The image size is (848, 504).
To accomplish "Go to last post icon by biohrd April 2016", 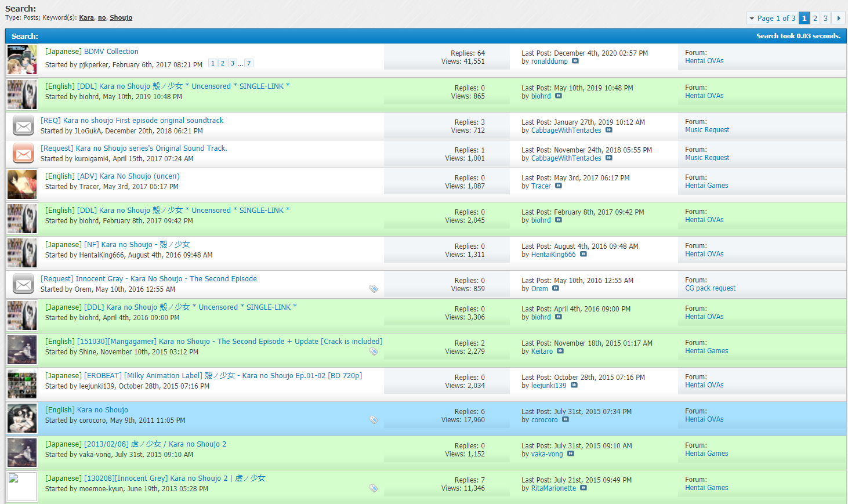I will [x=559, y=317].
